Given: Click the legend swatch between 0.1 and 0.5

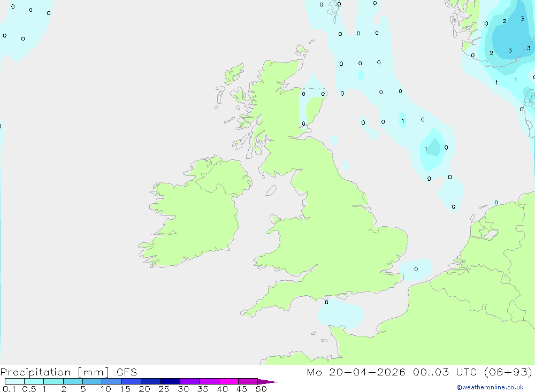Looking at the screenshot, I should click(14, 381).
